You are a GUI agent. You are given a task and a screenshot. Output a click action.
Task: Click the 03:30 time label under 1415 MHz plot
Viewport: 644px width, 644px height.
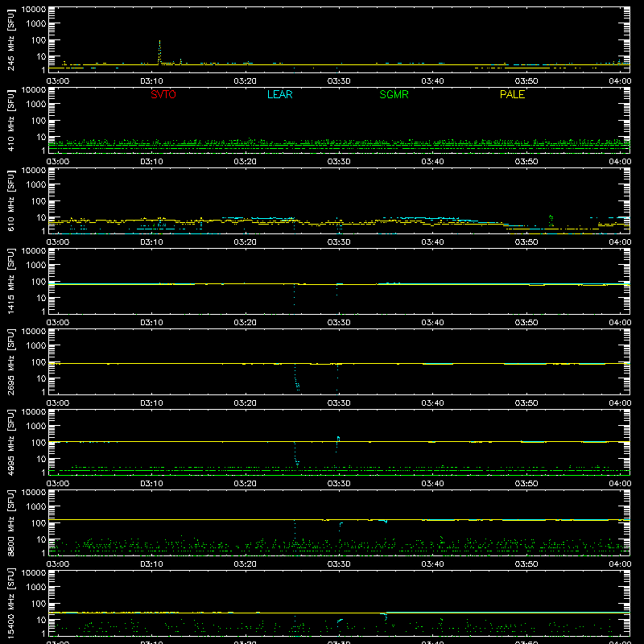(x=339, y=323)
